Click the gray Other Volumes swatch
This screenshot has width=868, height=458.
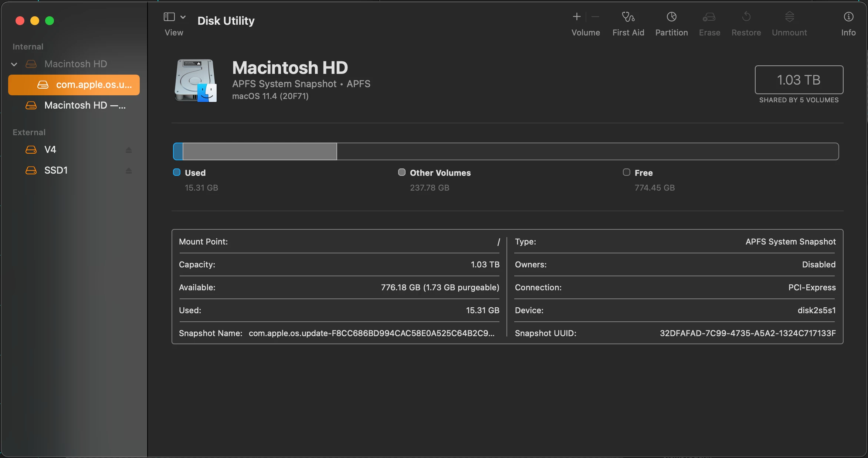[x=401, y=172]
